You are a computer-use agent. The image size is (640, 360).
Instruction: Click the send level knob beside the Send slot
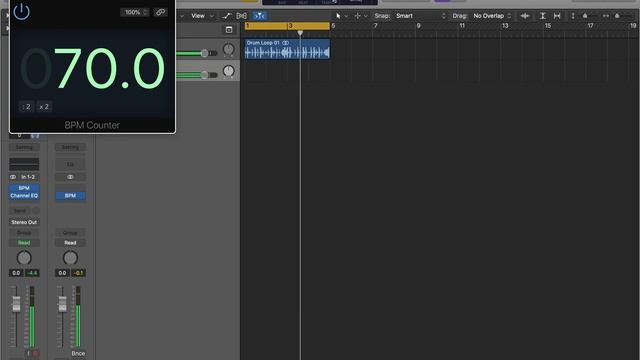36,211
